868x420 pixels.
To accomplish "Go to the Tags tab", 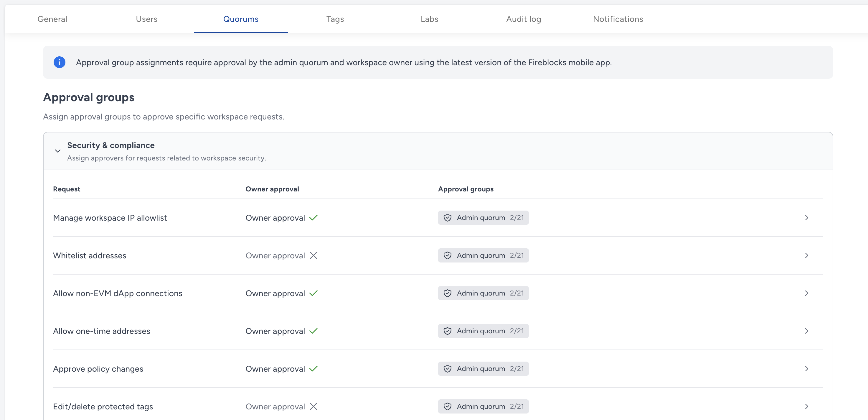I will [335, 19].
